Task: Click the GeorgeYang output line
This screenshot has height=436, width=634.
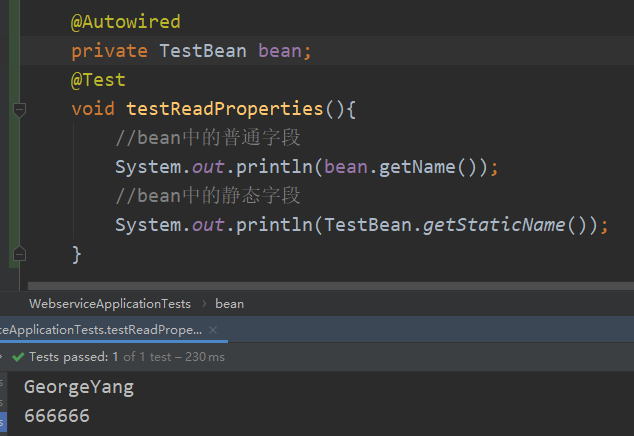Action: pos(79,387)
